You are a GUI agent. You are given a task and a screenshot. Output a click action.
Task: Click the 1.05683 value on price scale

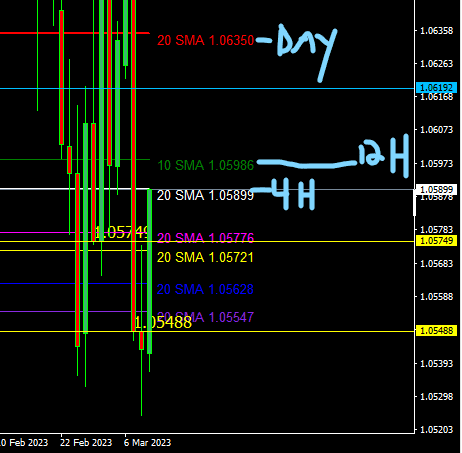[437, 264]
